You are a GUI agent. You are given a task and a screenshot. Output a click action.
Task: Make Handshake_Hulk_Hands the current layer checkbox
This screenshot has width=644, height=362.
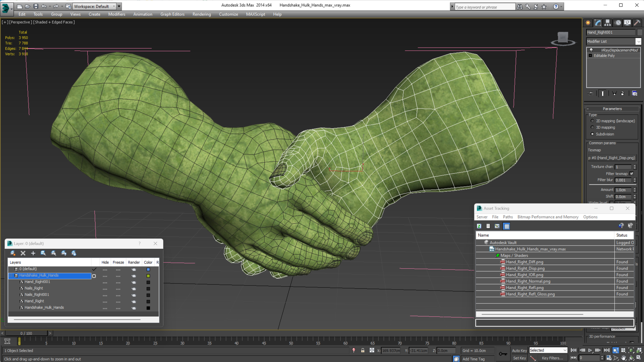click(x=94, y=276)
